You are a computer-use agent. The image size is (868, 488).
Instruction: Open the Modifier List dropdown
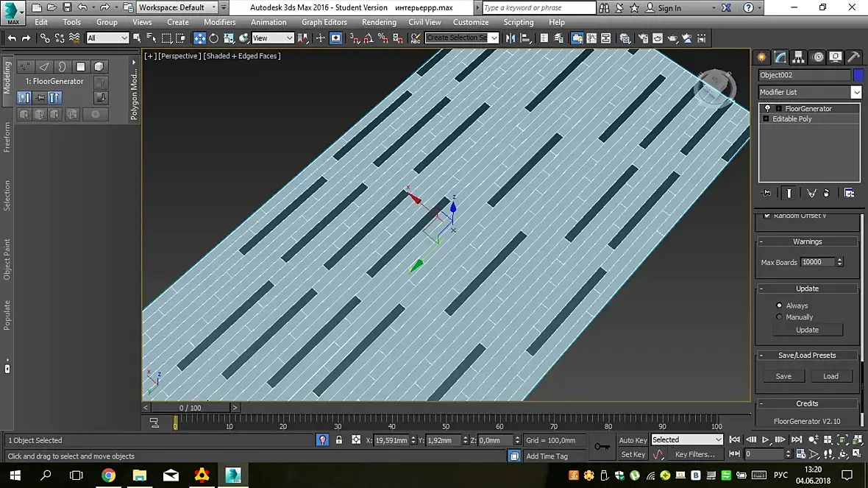click(x=856, y=92)
